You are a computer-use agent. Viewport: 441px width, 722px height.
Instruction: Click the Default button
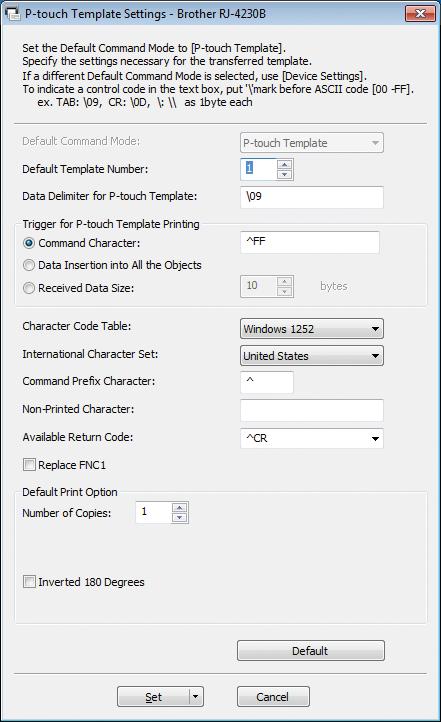click(311, 651)
